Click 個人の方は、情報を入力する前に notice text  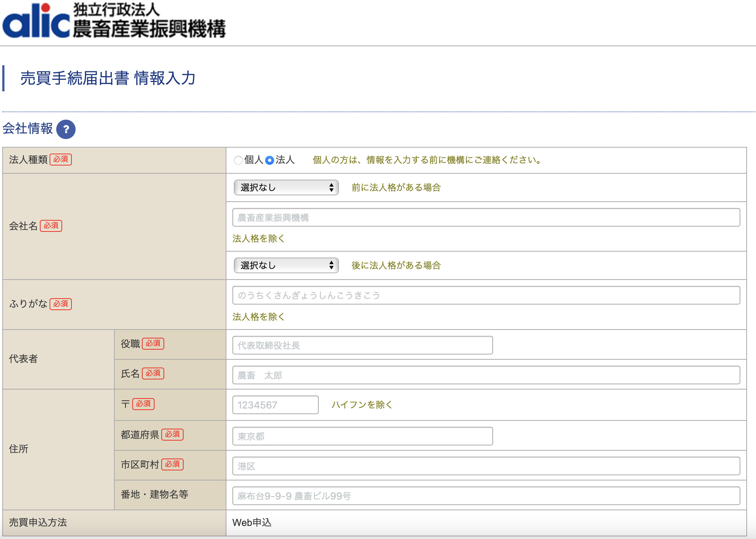427,160
